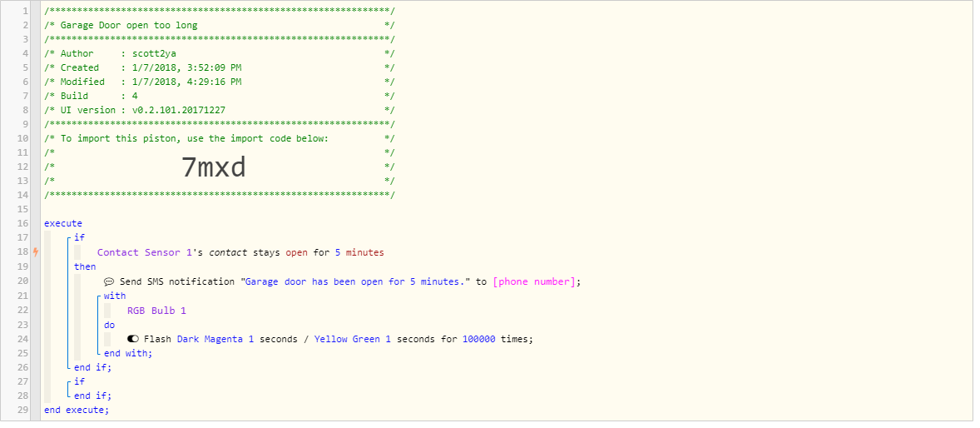Click the 7mxd import code
This screenshot has height=428, width=980.
tap(214, 167)
